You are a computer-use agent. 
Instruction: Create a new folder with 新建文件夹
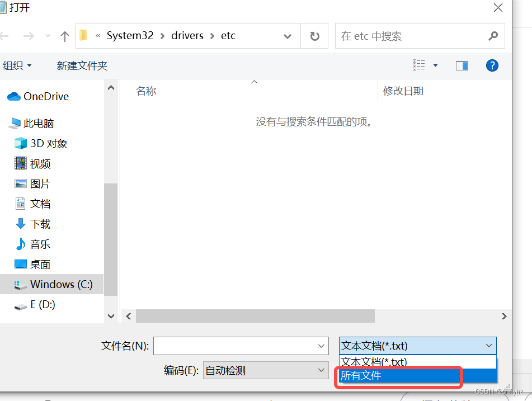click(x=82, y=65)
